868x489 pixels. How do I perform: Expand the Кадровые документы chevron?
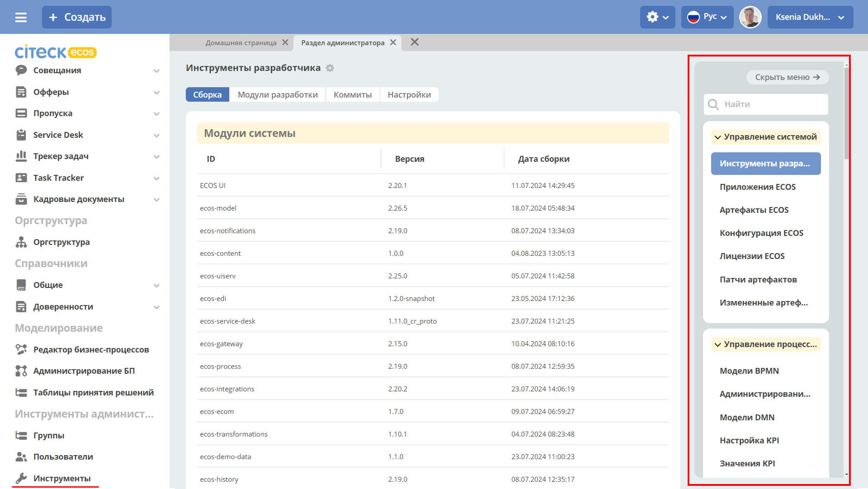[156, 199]
